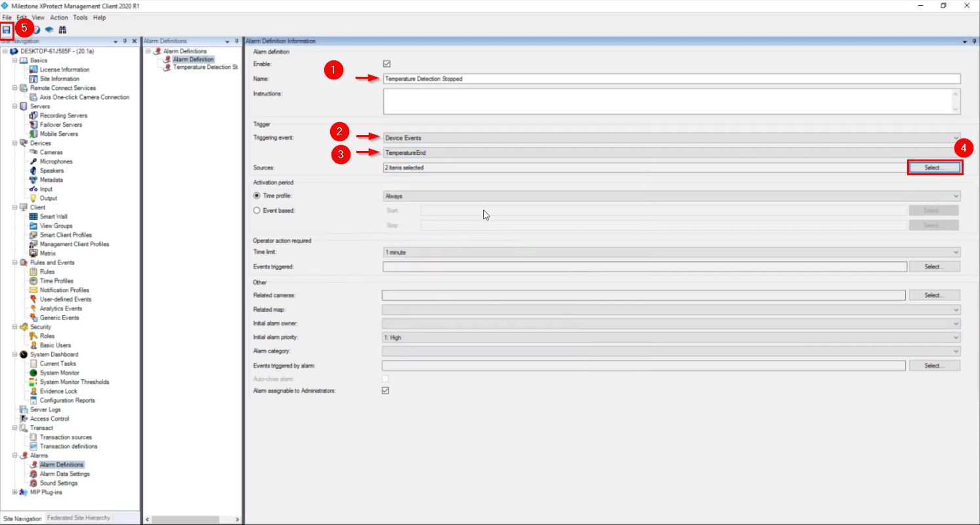Open Recording Servers in the site tree

[x=63, y=115]
